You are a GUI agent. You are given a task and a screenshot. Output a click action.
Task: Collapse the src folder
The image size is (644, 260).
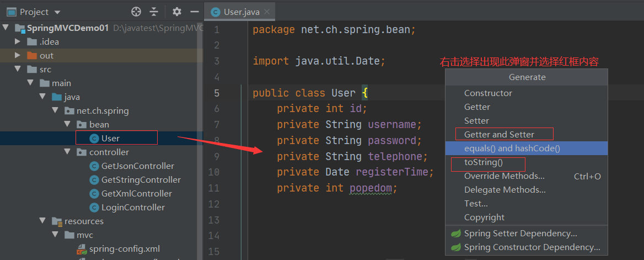point(17,69)
